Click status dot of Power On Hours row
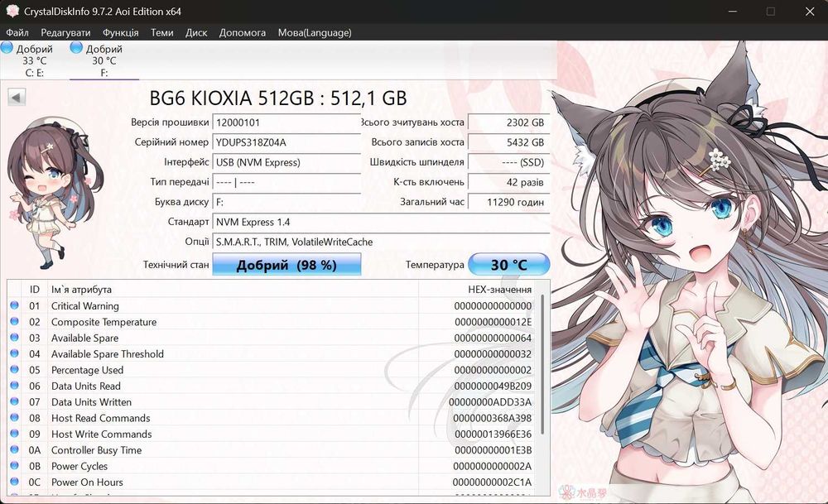This screenshot has height=504, width=828. point(14,482)
